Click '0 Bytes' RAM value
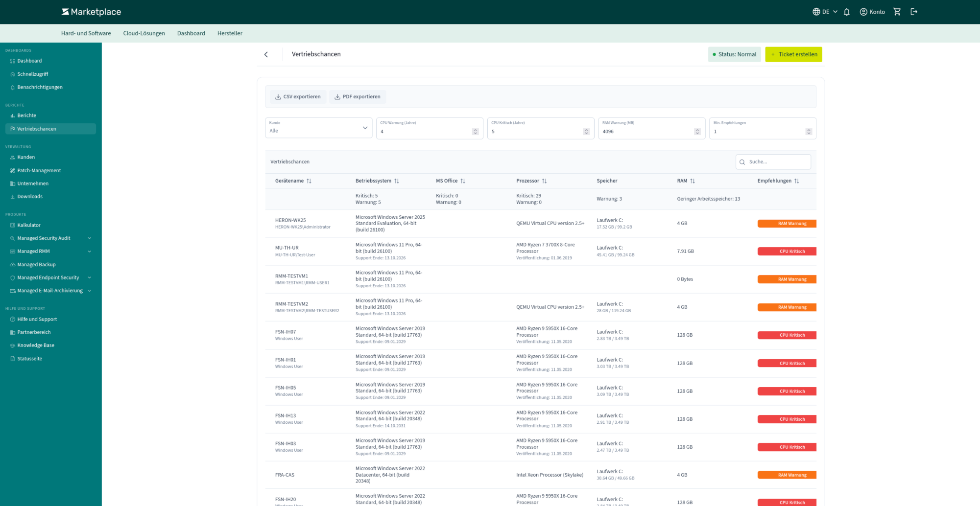Screen dimensions: 980x506 click(685, 279)
